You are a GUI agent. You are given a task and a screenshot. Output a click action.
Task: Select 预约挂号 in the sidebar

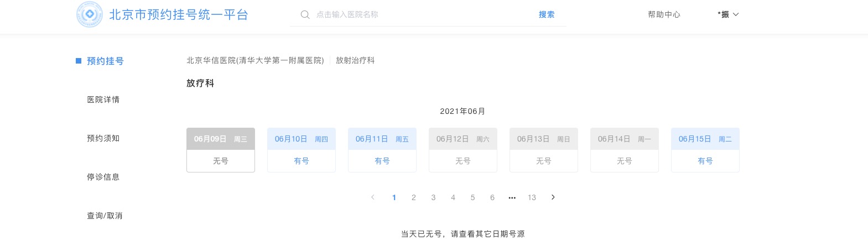105,61
